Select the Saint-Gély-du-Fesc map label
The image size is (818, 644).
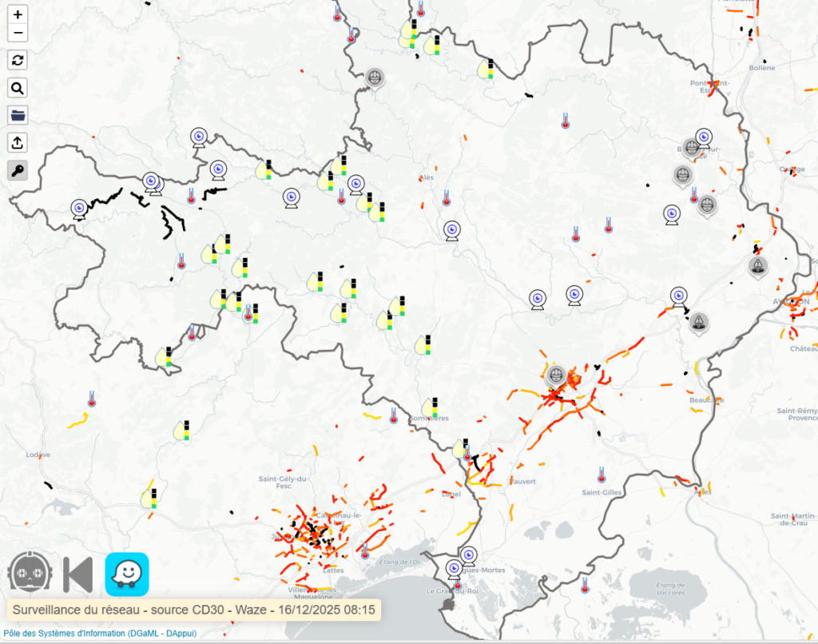(283, 482)
